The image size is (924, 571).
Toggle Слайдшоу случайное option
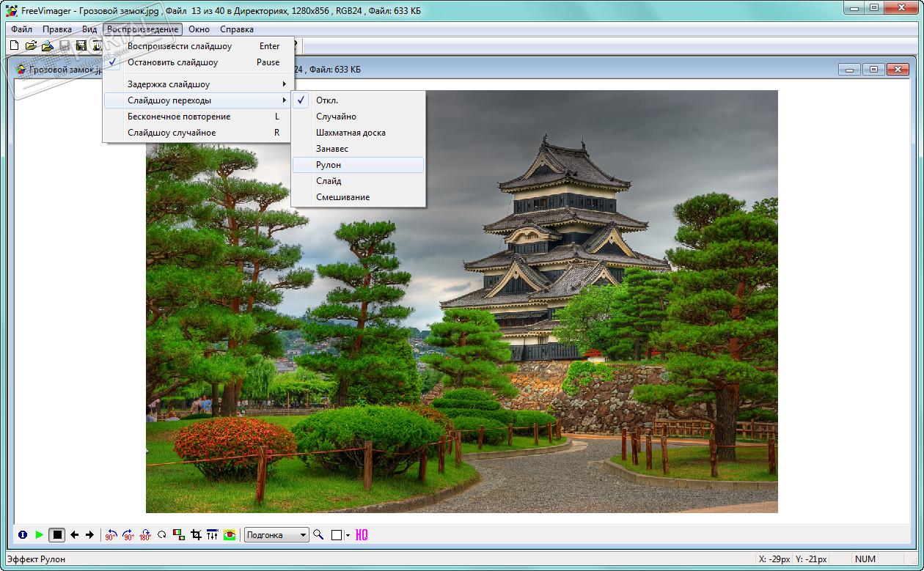198,133
